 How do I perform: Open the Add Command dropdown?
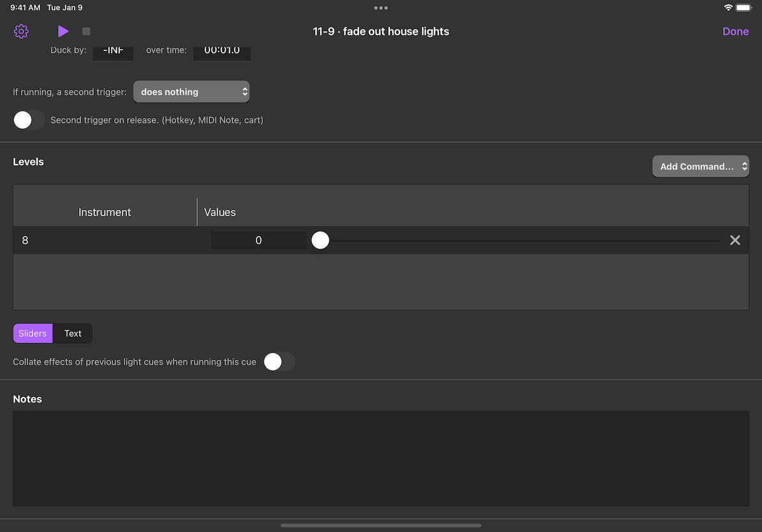pyautogui.click(x=701, y=166)
